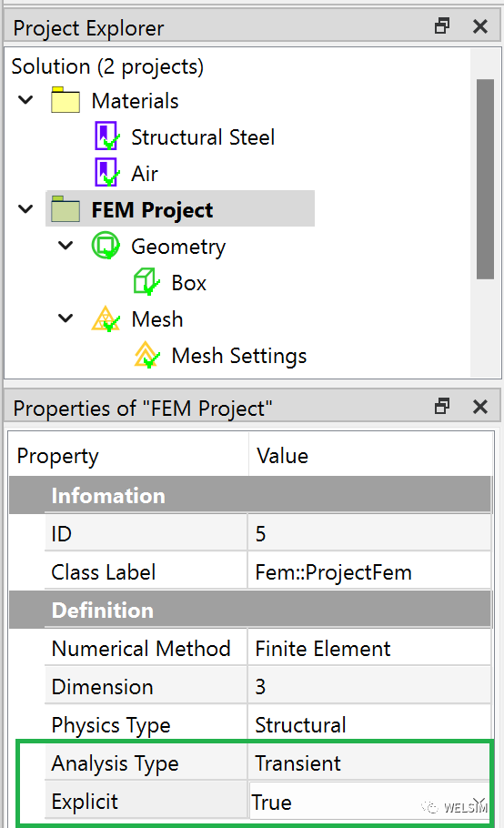Click the Air material icon
This screenshot has height=828, width=504.
pos(107,173)
